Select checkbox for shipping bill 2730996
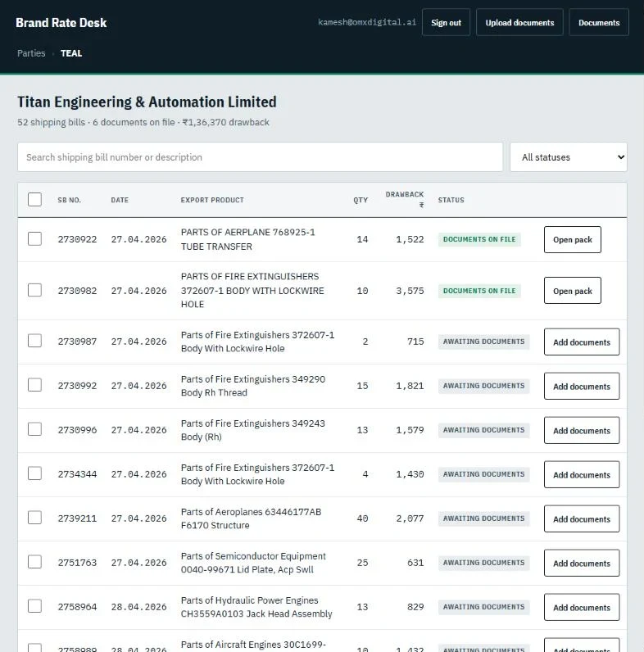The width and height of the screenshot is (644, 652). pyautogui.click(x=34, y=428)
